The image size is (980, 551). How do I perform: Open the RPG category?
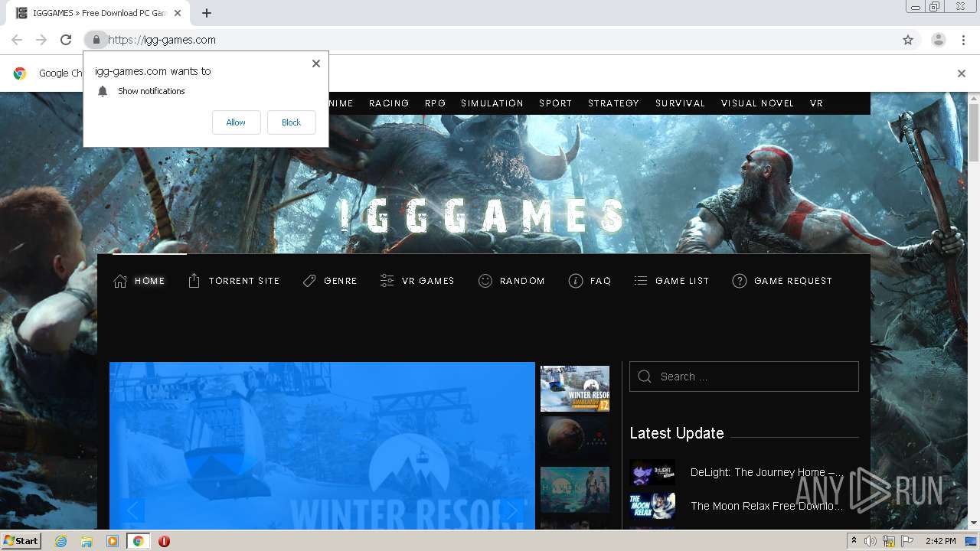435,103
